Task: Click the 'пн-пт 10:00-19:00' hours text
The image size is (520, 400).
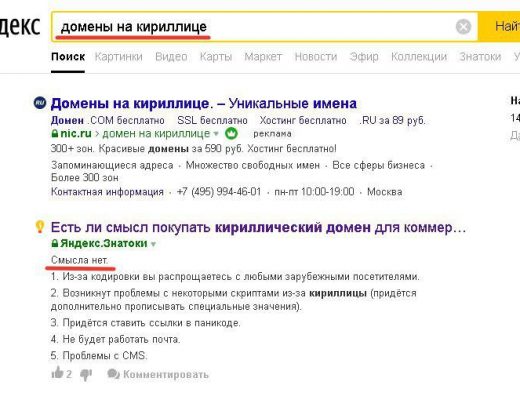Action: click(x=314, y=192)
